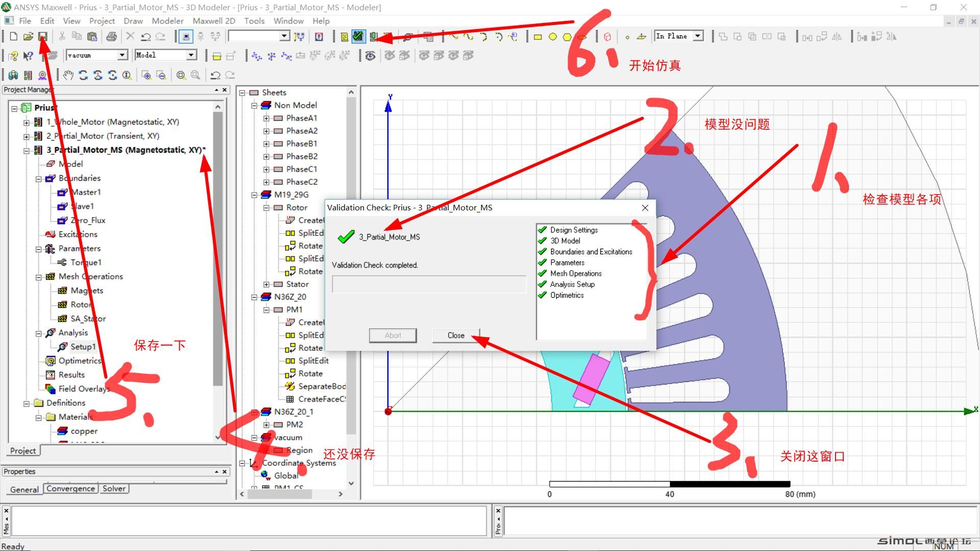The image size is (980, 551).
Task: Open the In Plane movement mode dropdown
Action: point(698,36)
